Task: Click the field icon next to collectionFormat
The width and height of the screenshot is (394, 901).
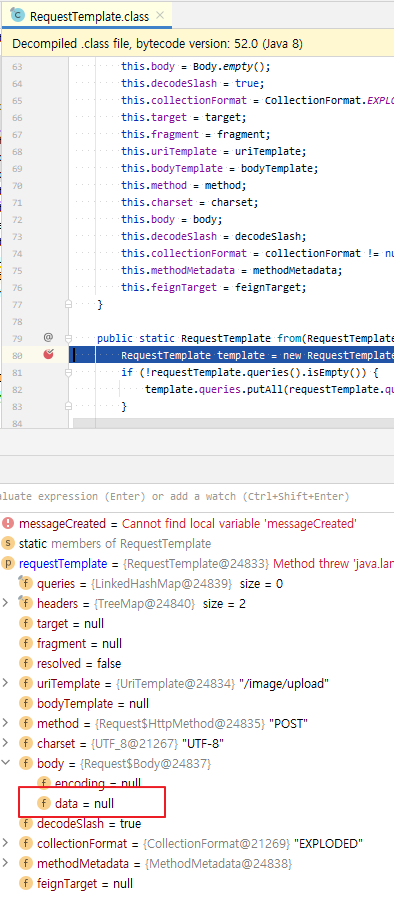Action: point(25,844)
